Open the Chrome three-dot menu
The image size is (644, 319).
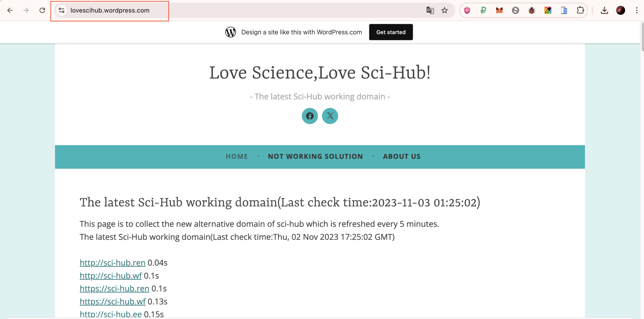click(x=637, y=10)
